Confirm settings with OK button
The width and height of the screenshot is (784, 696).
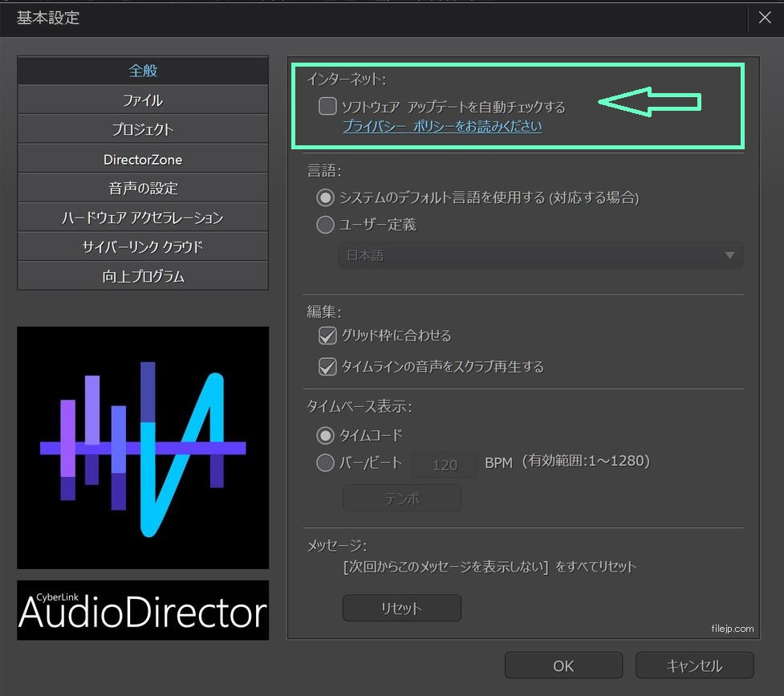(563, 665)
